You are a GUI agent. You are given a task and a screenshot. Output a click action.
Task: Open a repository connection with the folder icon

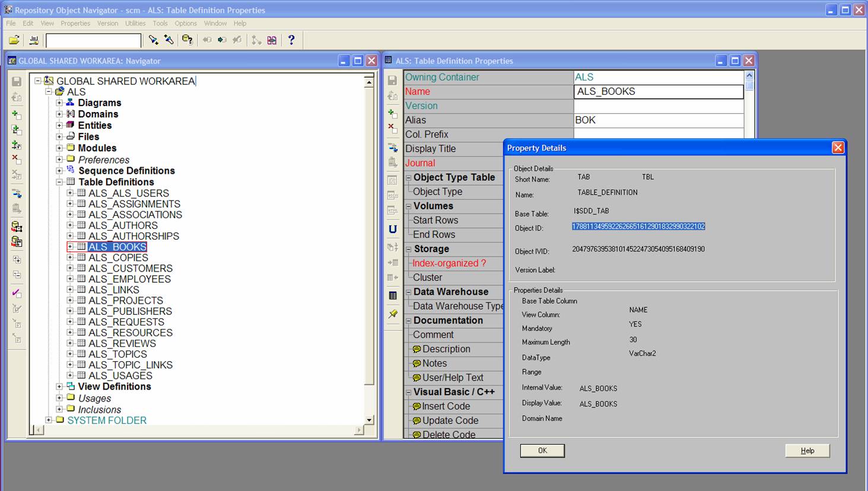pyautogui.click(x=13, y=40)
